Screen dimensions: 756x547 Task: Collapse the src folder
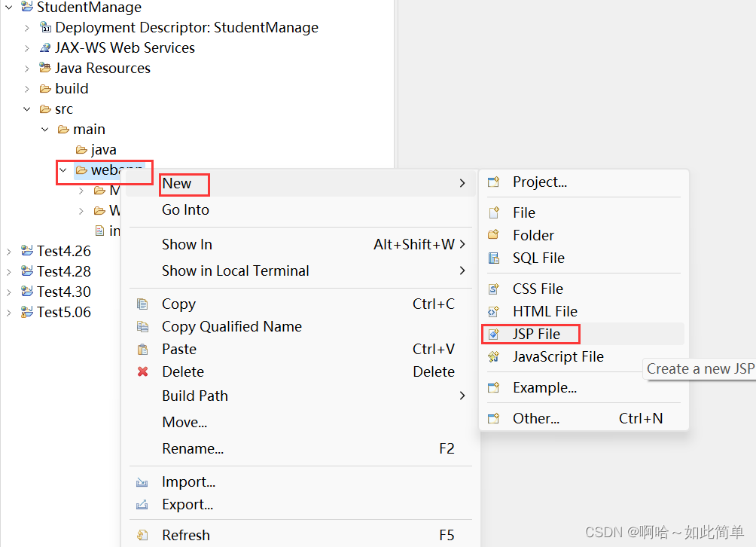(x=27, y=109)
